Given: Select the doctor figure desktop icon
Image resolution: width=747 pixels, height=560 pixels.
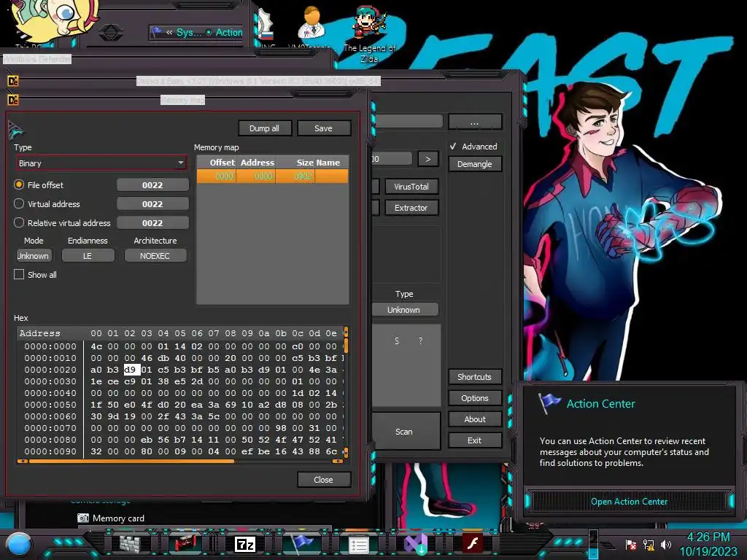Looking at the screenshot, I should click(311, 23).
